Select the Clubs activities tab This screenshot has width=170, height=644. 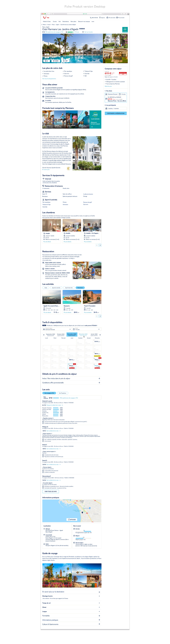(x=46, y=288)
